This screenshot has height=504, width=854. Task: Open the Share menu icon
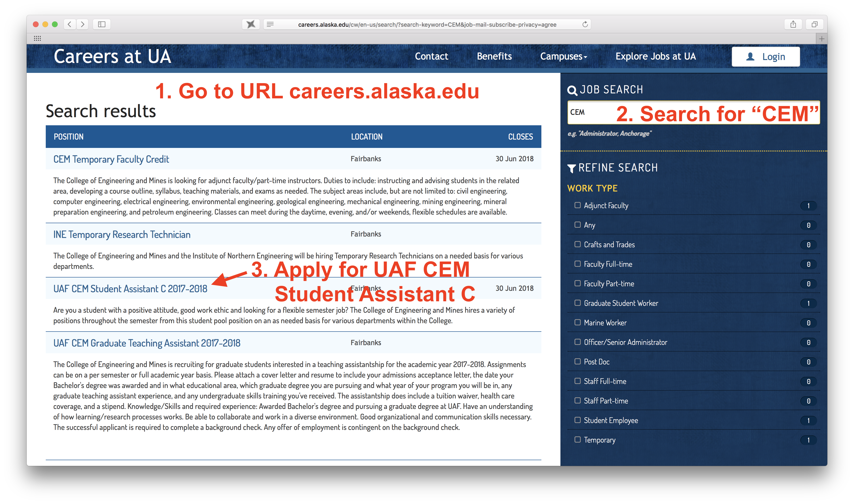793,24
